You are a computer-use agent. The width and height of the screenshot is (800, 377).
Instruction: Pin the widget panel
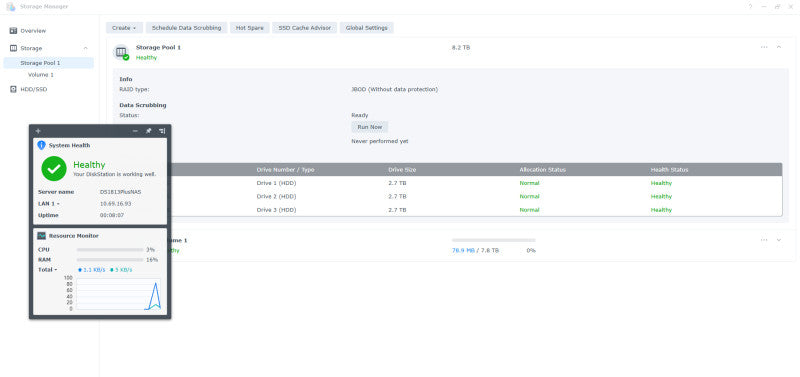tap(148, 131)
